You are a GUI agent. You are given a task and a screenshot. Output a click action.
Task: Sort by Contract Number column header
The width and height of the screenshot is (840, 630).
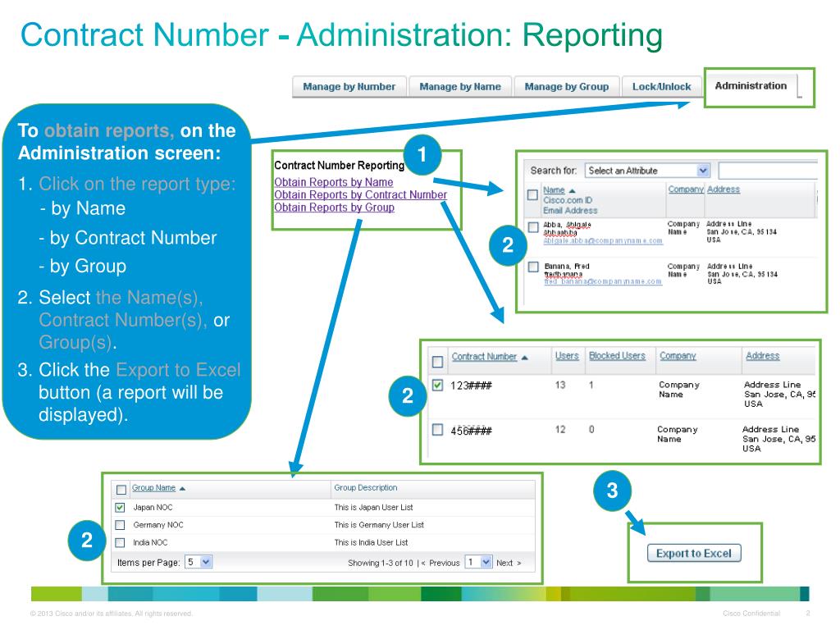point(484,357)
